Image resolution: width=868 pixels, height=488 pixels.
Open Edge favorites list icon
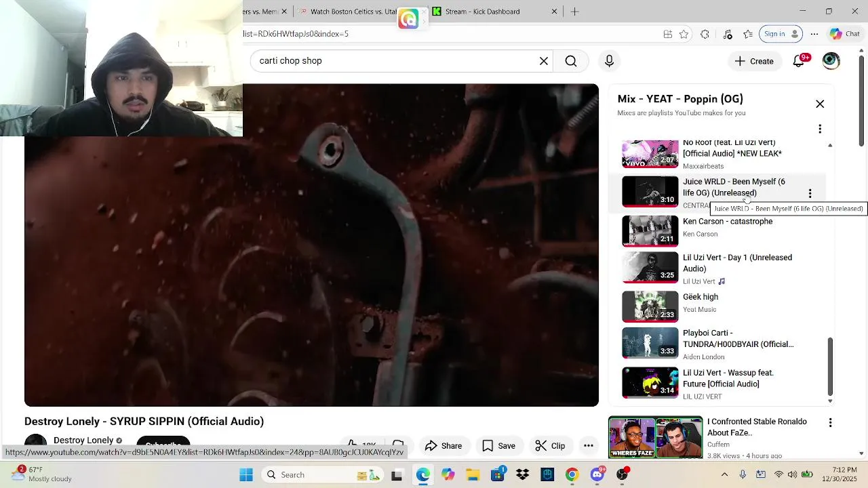tap(748, 34)
